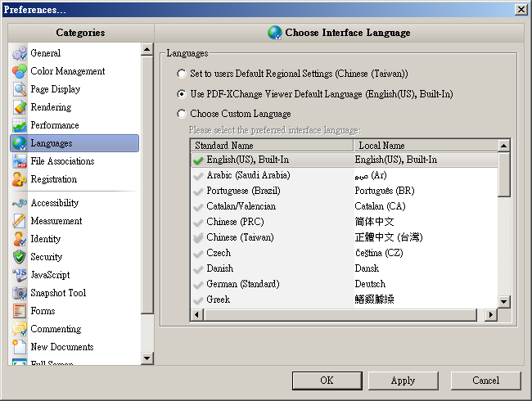Click the local name Dansk
This screenshot has width=532, height=401.
367,268
